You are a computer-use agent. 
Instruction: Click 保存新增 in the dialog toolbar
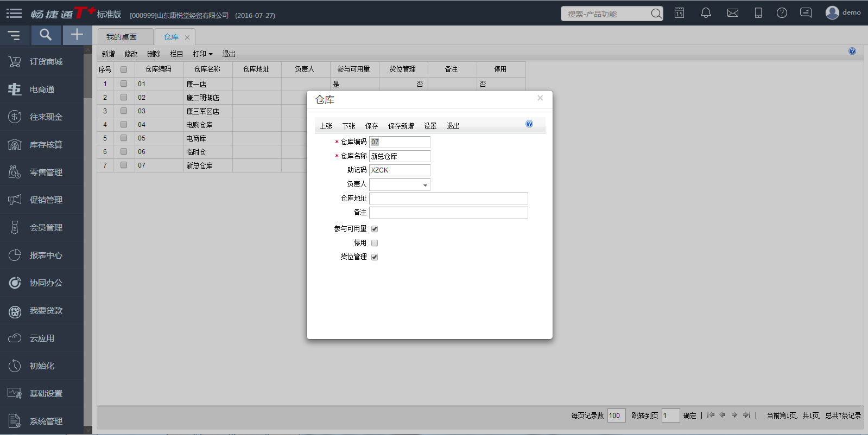click(x=401, y=126)
